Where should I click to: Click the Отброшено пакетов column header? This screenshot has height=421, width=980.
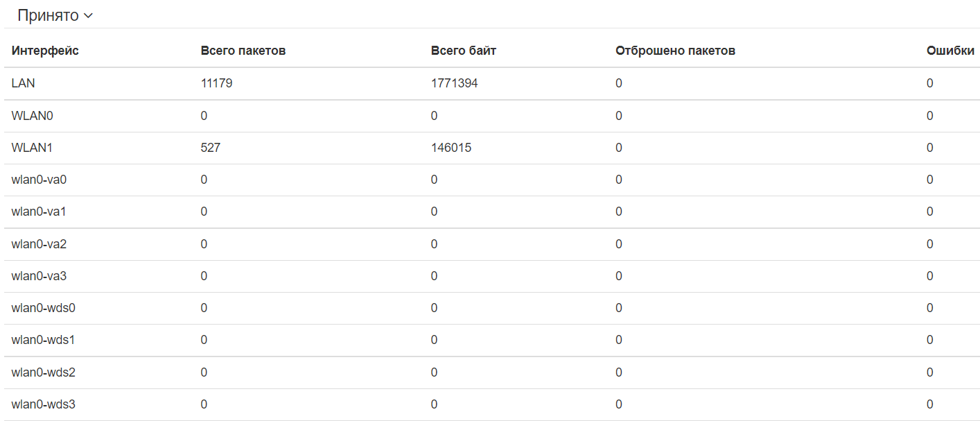[x=675, y=51]
